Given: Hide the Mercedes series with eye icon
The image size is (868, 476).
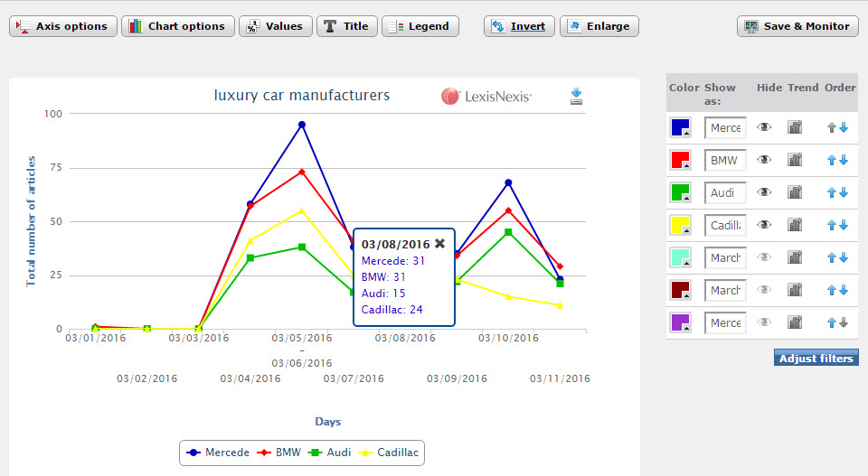Looking at the screenshot, I should 765,127.
